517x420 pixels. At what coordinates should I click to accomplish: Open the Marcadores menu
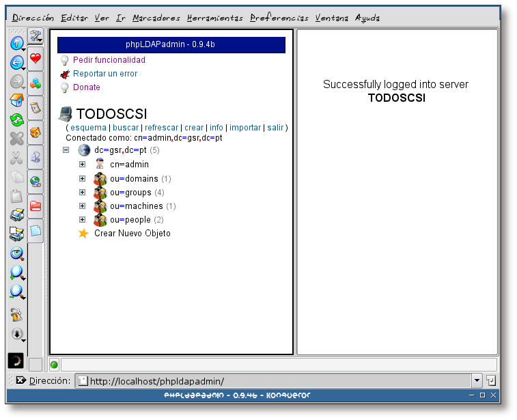(156, 18)
